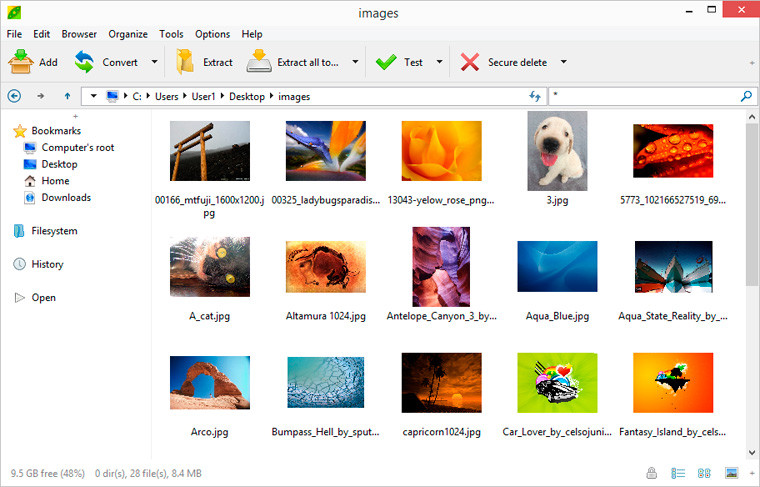Open the Organize menu
The image size is (760, 487).
pyautogui.click(x=127, y=34)
